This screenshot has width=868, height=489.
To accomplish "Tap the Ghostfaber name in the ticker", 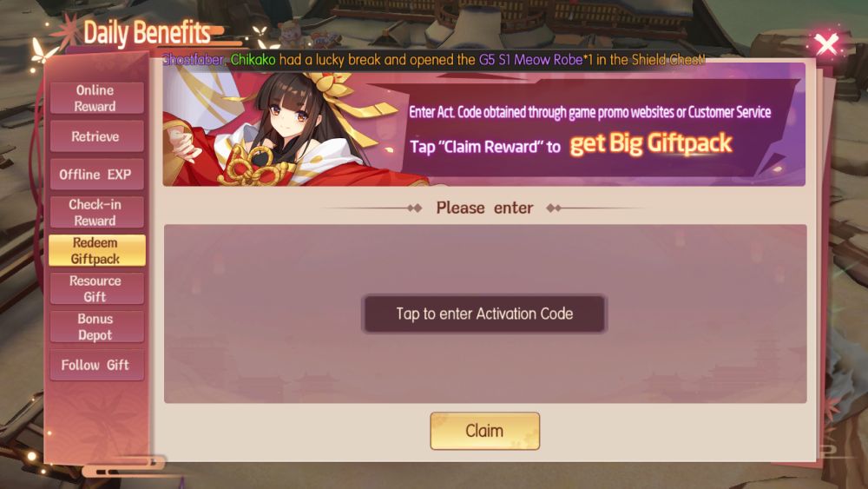I will [194, 60].
